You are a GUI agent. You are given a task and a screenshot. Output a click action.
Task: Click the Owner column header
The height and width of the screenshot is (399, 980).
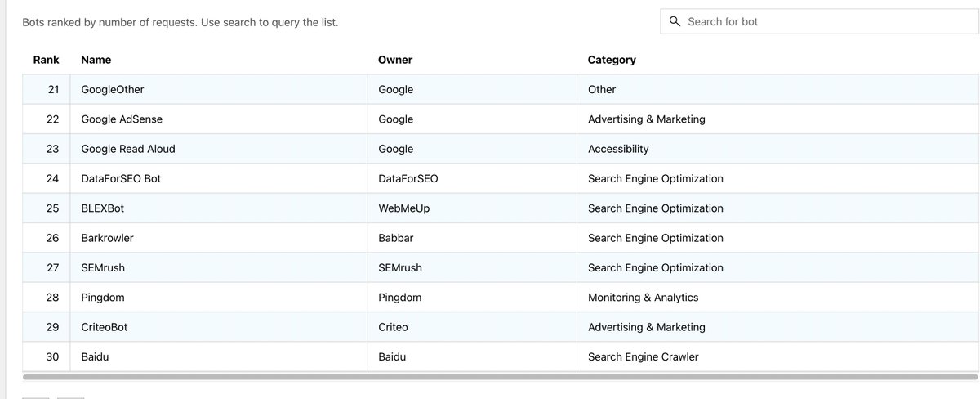tap(395, 60)
